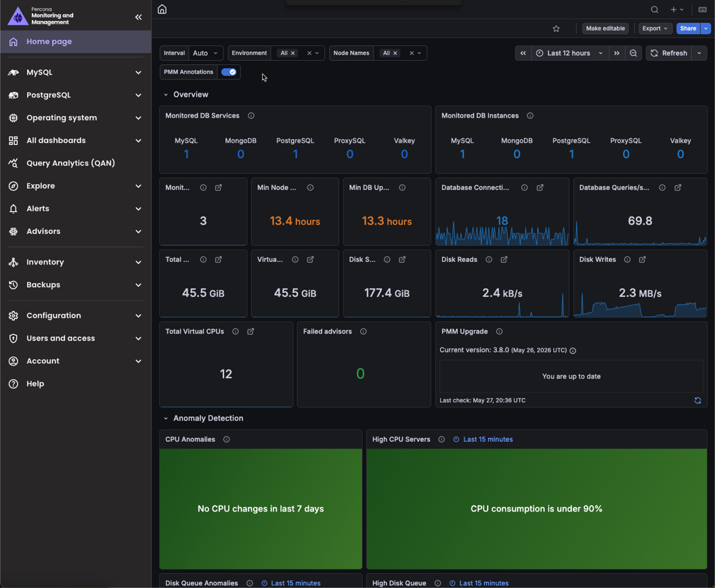Remove the All tag in Environment filter
Viewport: 715px width, 588px height.
pos(293,53)
